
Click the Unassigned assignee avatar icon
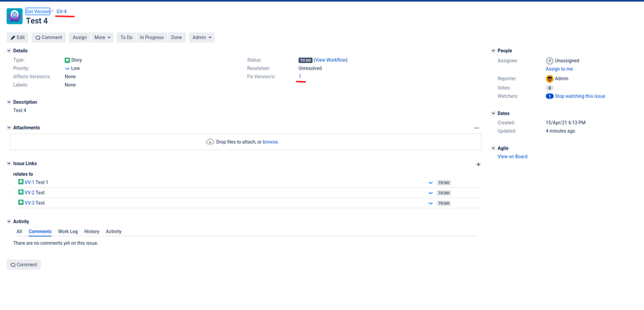click(549, 61)
